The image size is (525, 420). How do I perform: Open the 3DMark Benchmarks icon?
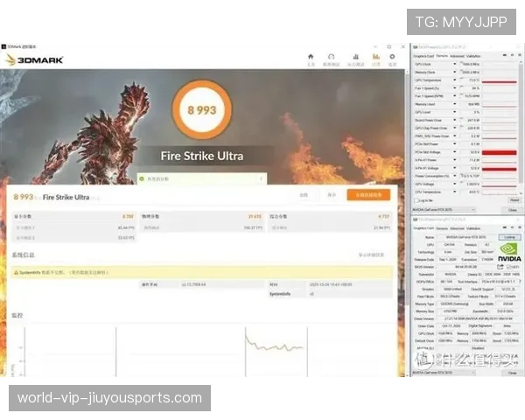click(x=331, y=57)
